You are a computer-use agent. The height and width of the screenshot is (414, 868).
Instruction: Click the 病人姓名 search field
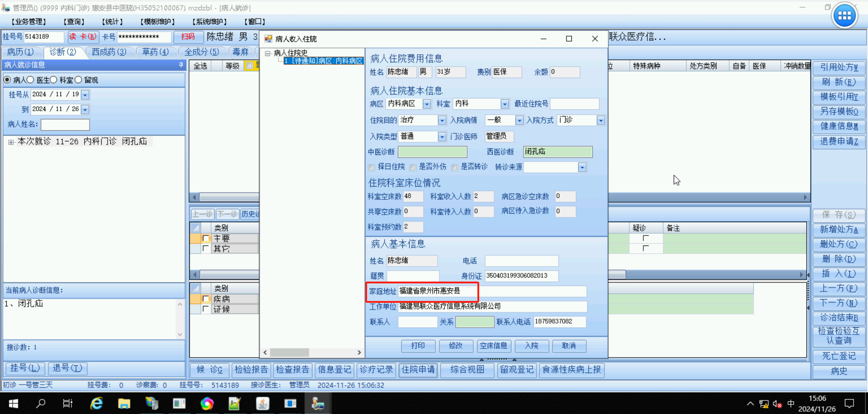coord(65,124)
